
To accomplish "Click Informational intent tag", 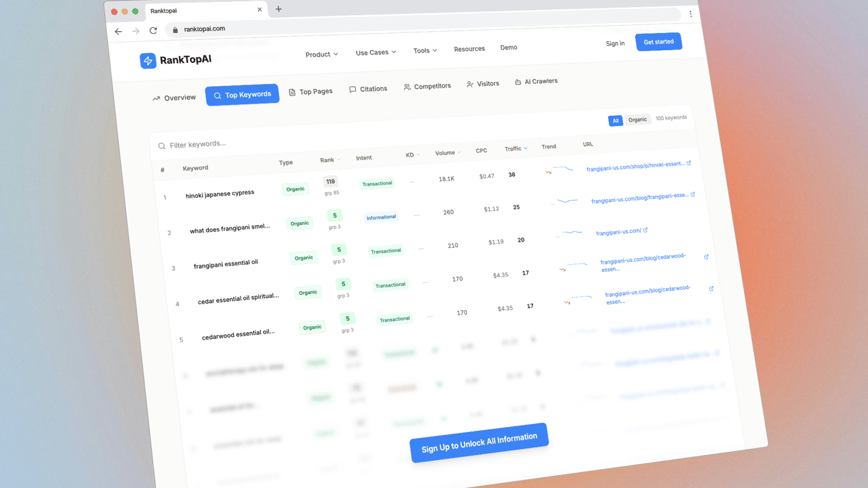I will pyautogui.click(x=381, y=217).
